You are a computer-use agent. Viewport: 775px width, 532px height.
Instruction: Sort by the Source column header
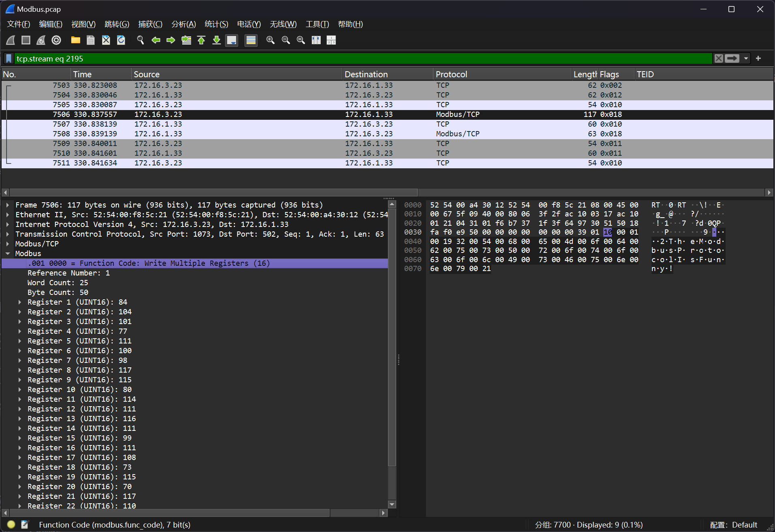point(237,74)
